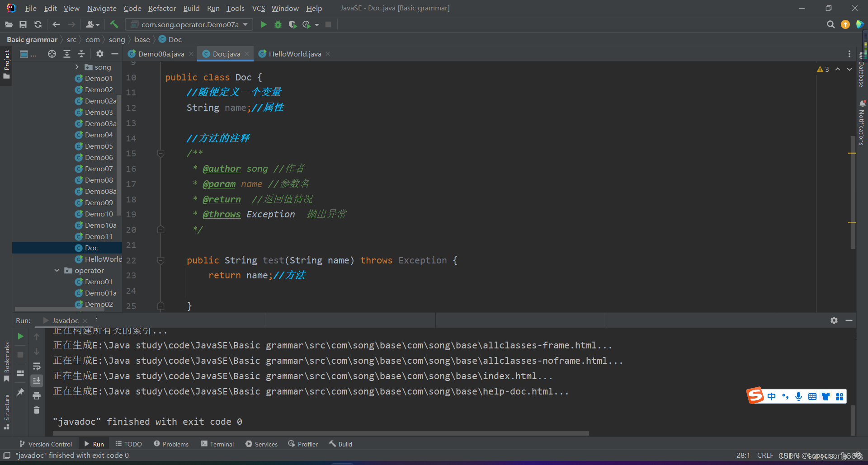Open Problems tool window

(171, 444)
